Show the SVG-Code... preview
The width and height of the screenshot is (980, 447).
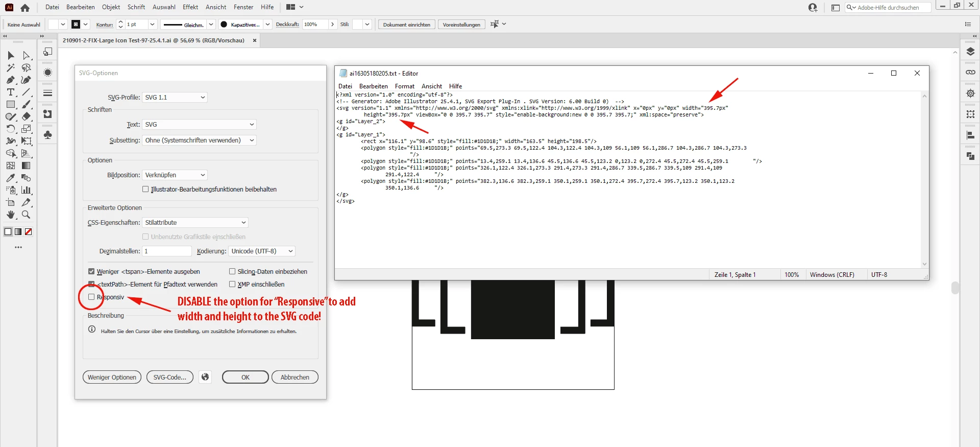[x=170, y=377]
